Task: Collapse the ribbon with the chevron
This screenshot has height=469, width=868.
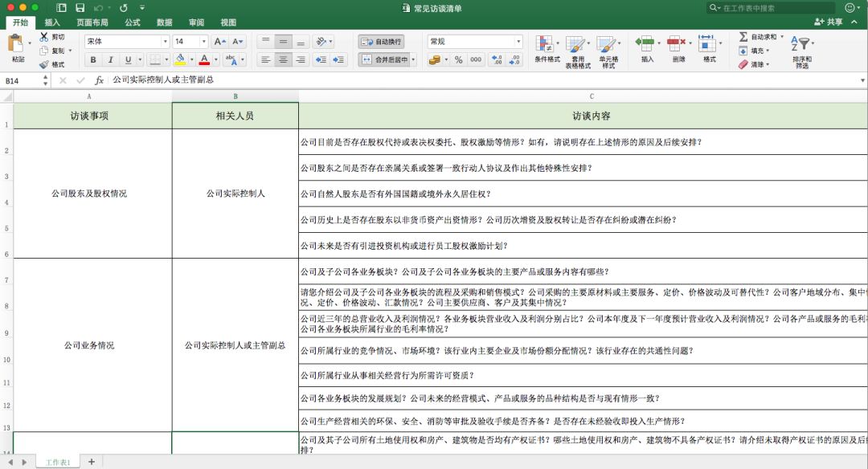Action: pos(854,22)
